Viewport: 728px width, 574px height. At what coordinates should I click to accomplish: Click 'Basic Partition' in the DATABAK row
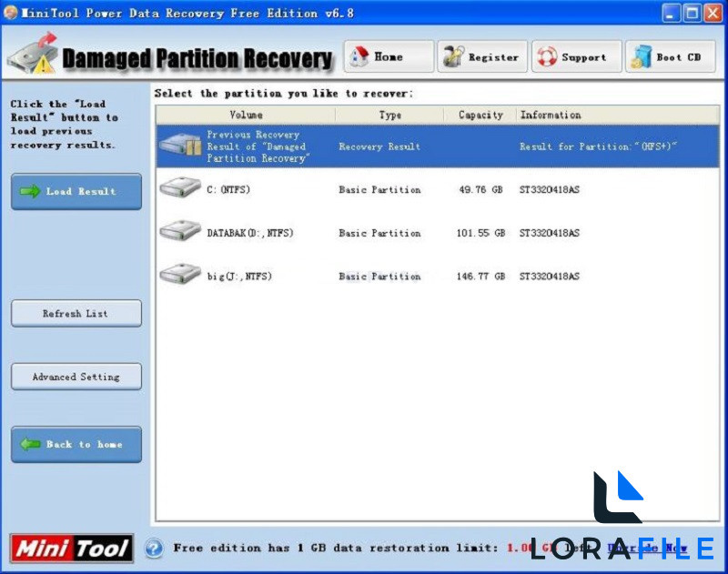[x=379, y=233]
